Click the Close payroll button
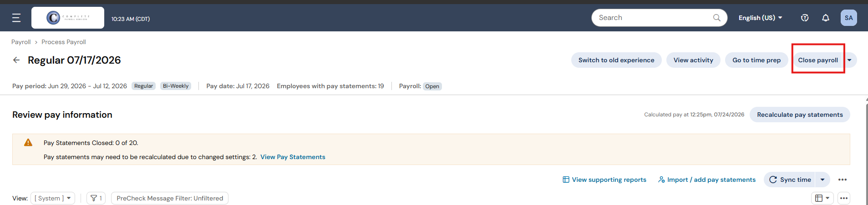 pyautogui.click(x=818, y=60)
